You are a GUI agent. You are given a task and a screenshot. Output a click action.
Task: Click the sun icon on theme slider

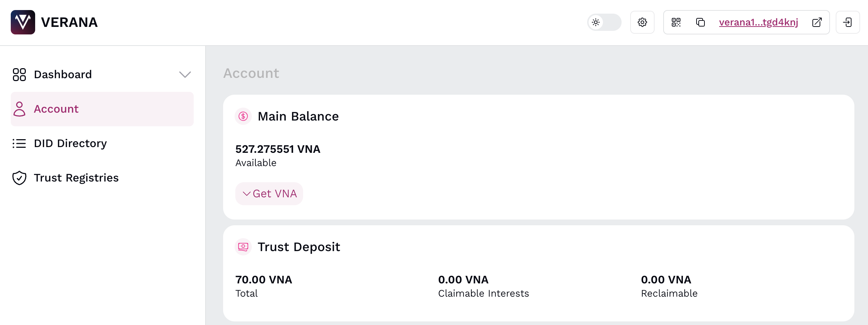tap(596, 22)
